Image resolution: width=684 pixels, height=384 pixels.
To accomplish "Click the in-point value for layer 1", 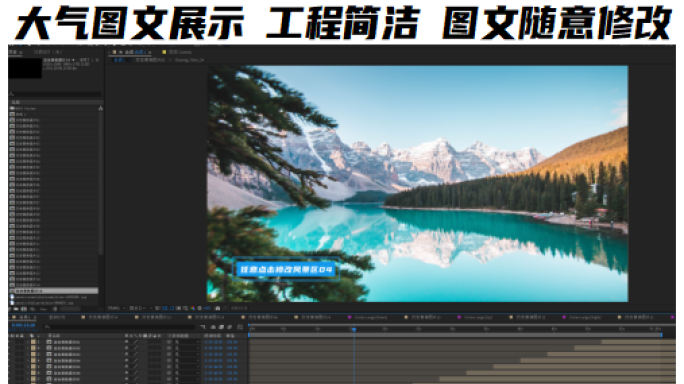I will [213, 342].
